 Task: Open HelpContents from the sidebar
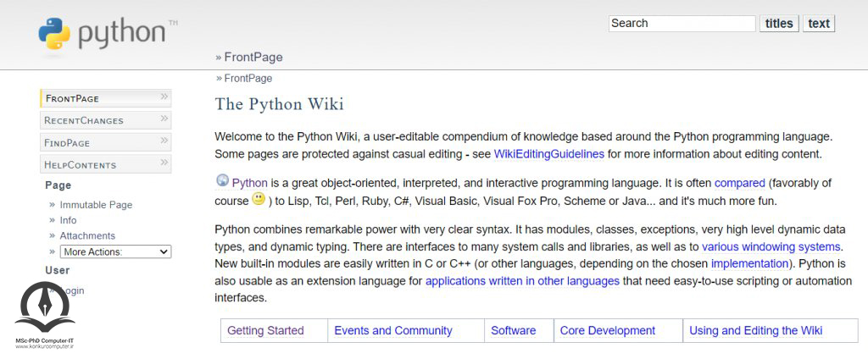pos(106,164)
